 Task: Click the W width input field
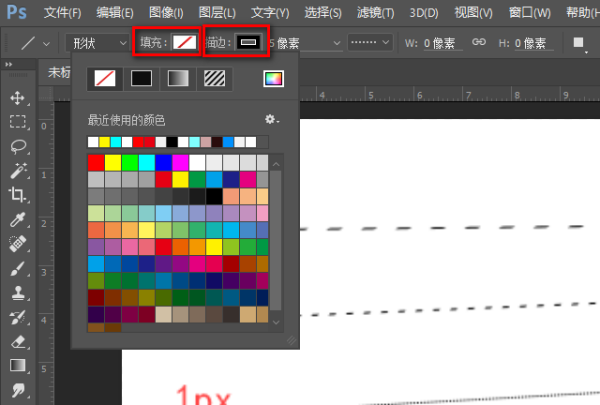[x=440, y=43]
